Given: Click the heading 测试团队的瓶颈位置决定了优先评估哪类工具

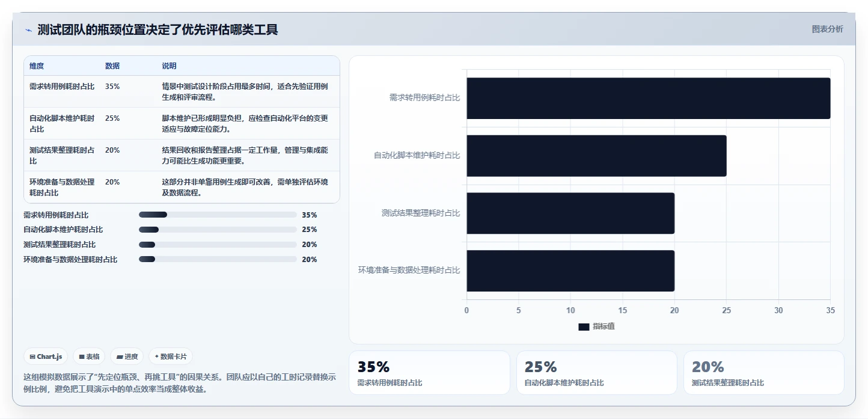Looking at the screenshot, I should click(x=157, y=30).
